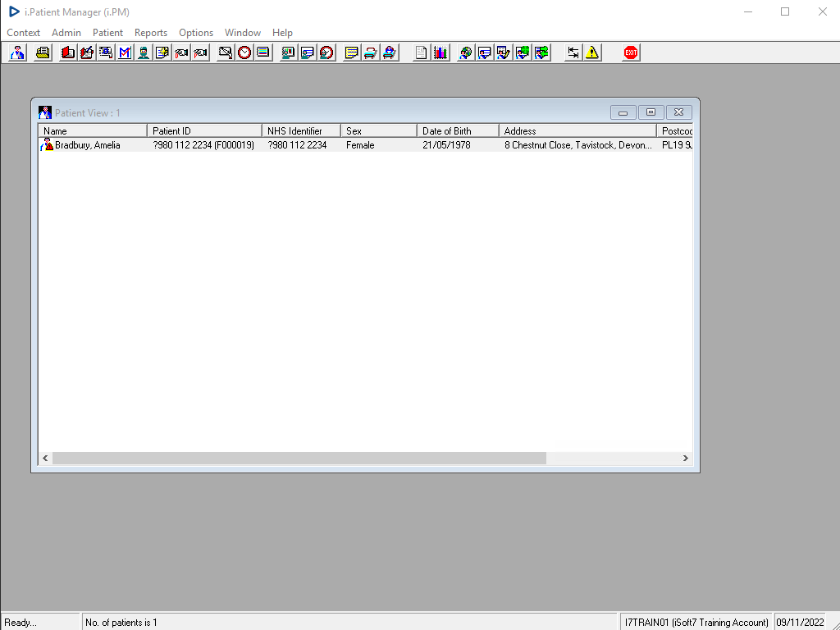Click the person with form and pencil icon

click(504, 52)
